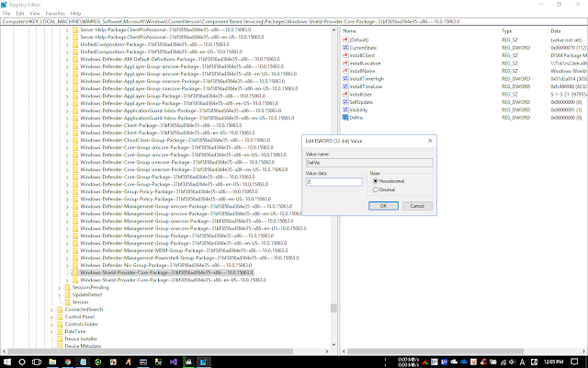The width and height of the screenshot is (588, 368).
Task: Click the tree pane horizontal scrollbar thumb
Action: [150, 351]
